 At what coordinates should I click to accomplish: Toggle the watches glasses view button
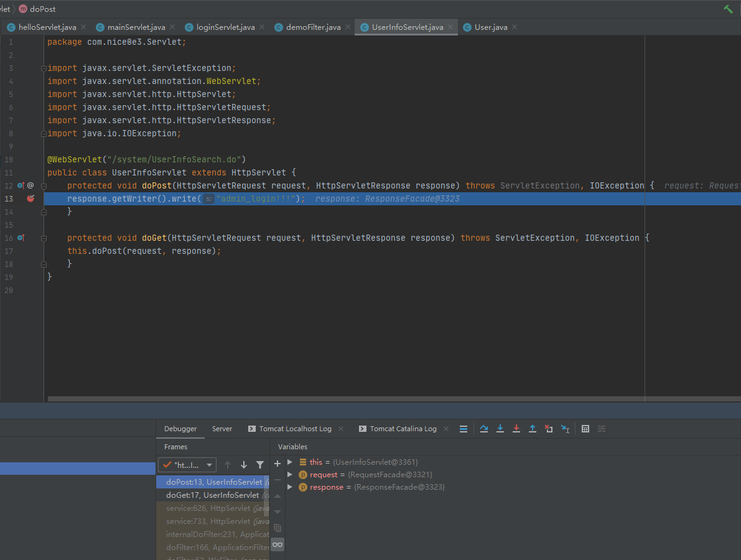pos(277,544)
